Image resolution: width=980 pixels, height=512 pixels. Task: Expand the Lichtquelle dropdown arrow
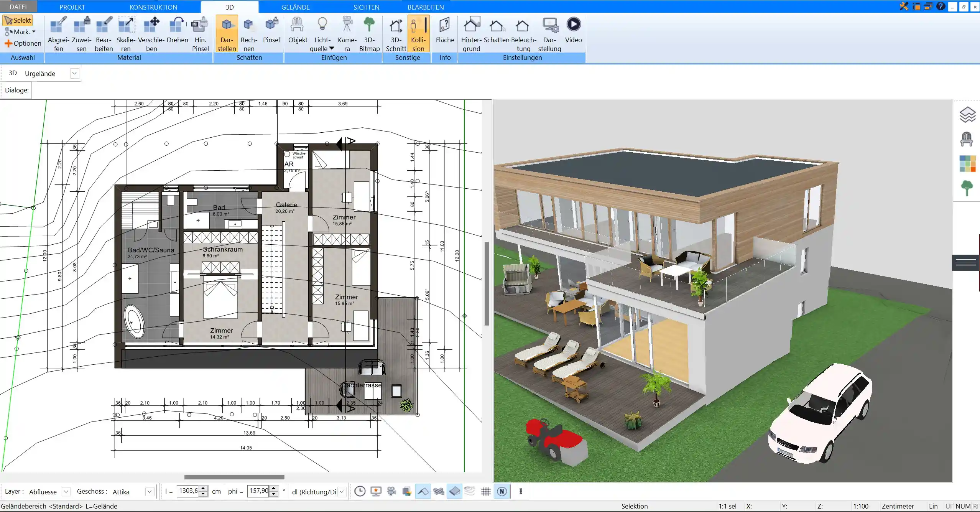(332, 48)
